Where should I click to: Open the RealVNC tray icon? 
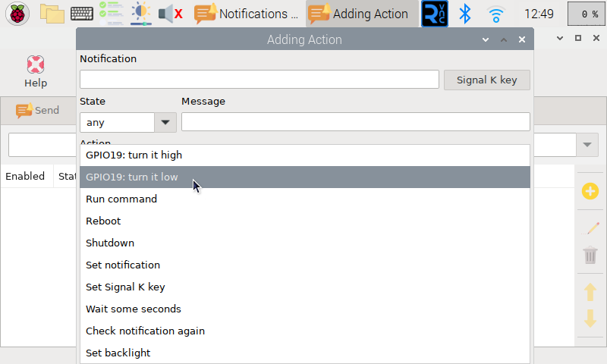pyautogui.click(x=435, y=14)
